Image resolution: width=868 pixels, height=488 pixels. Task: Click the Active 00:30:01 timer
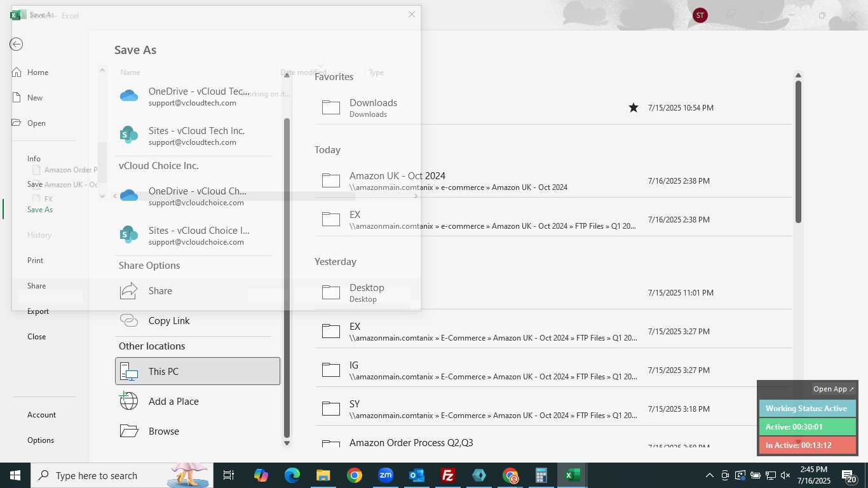click(x=807, y=427)
